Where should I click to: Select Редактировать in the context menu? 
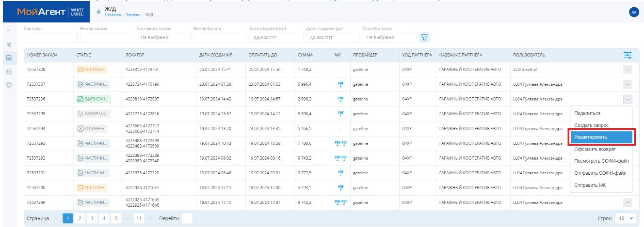602,137
